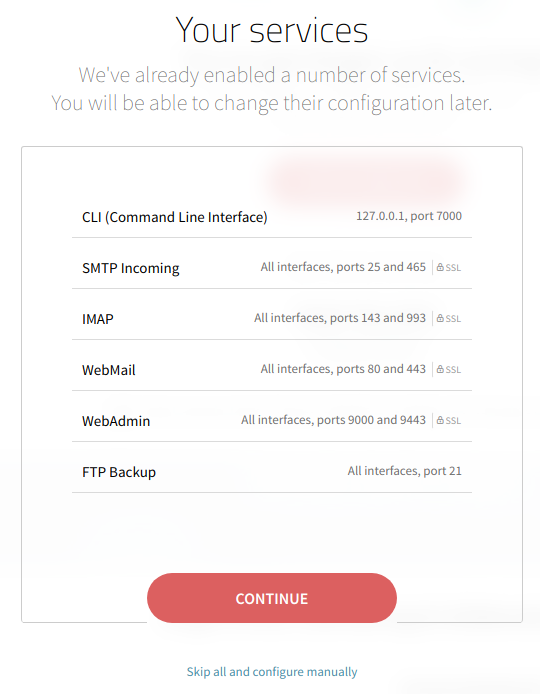Click the ports 9000 and 9443 text
The height and width of the screenshot is (694, 540).
[x=371, y=420]
